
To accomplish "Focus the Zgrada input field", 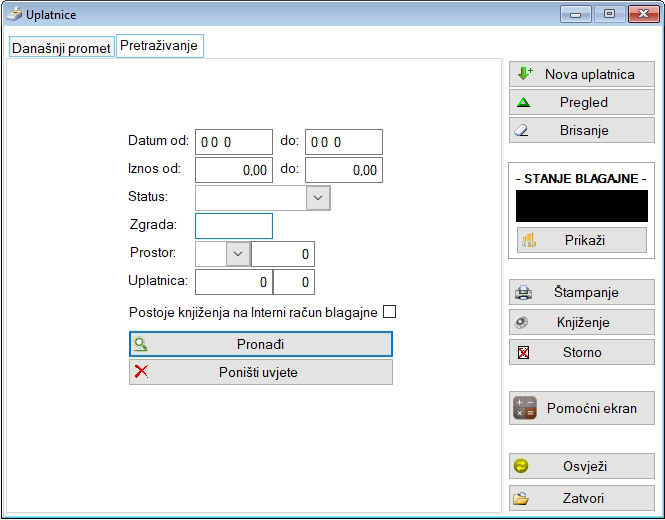I will tap(233, 226).
